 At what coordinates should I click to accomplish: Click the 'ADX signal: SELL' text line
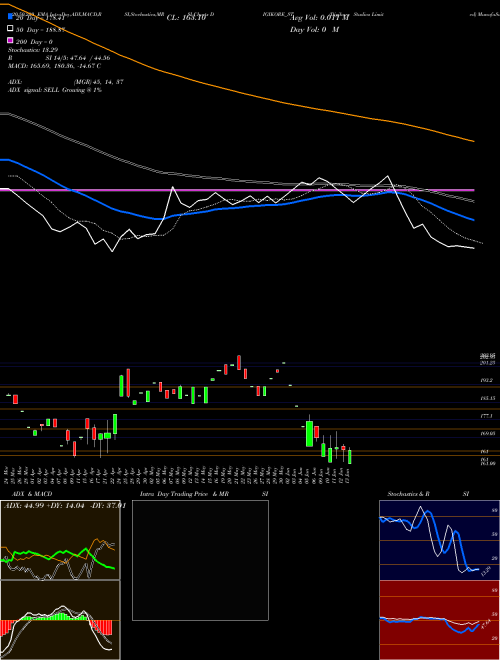55,90
